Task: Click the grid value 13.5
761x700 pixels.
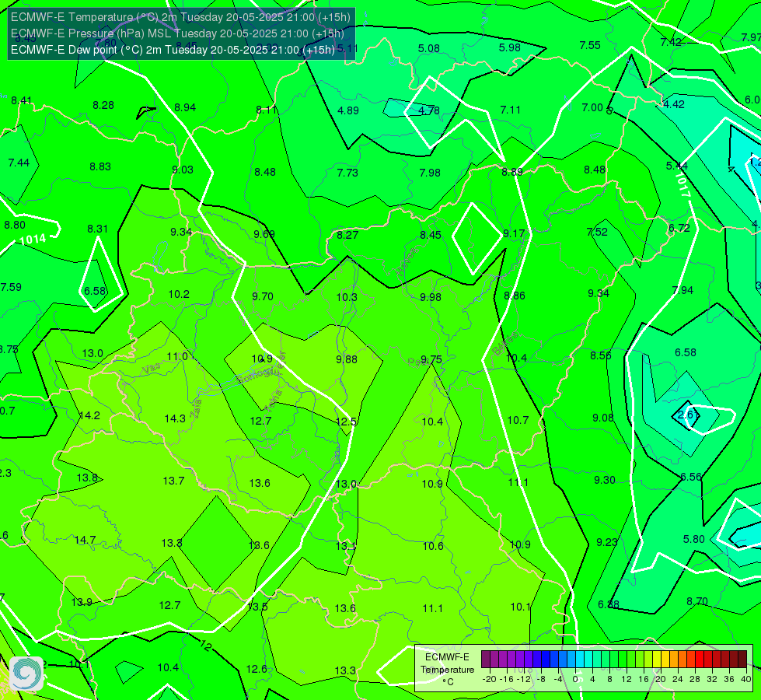Action: click(x=258, y=606)
